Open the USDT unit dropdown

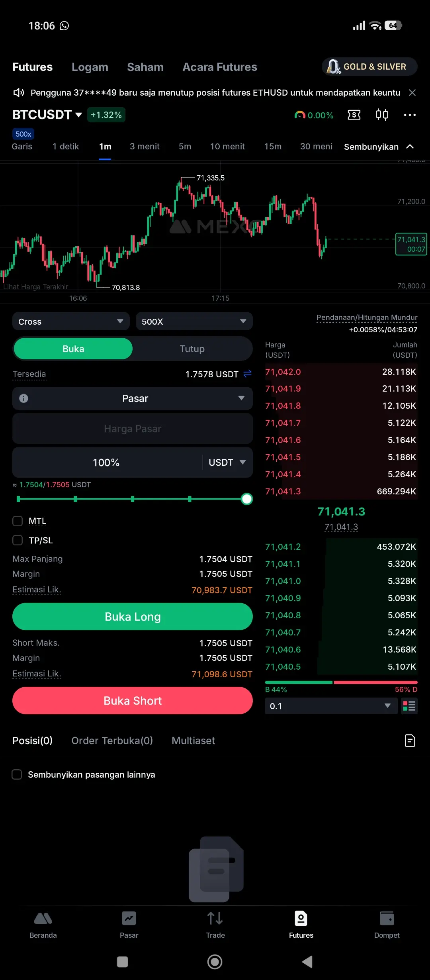coord(227,462)
